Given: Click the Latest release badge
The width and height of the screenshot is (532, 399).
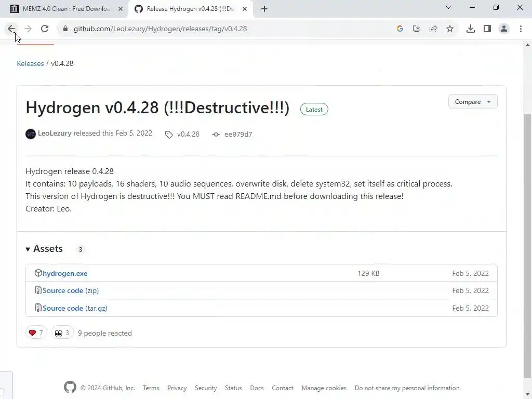Looking at the screenshot, I should [x=314, y=109].
